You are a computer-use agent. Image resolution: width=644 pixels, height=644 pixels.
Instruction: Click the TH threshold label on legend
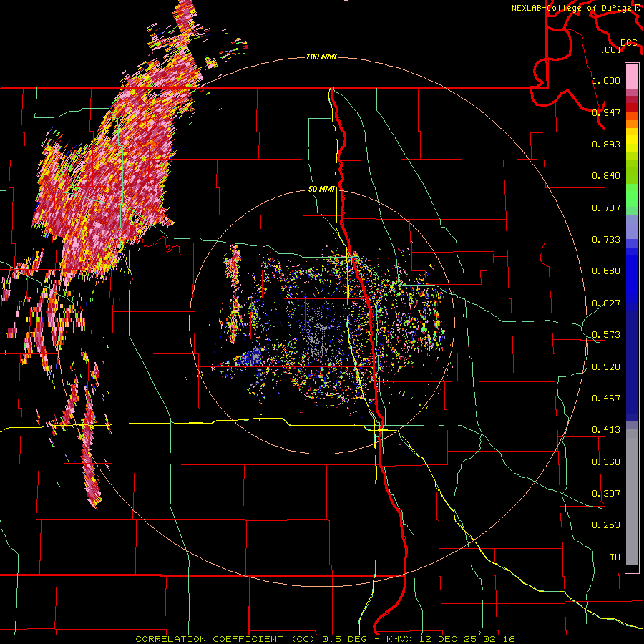615,557
